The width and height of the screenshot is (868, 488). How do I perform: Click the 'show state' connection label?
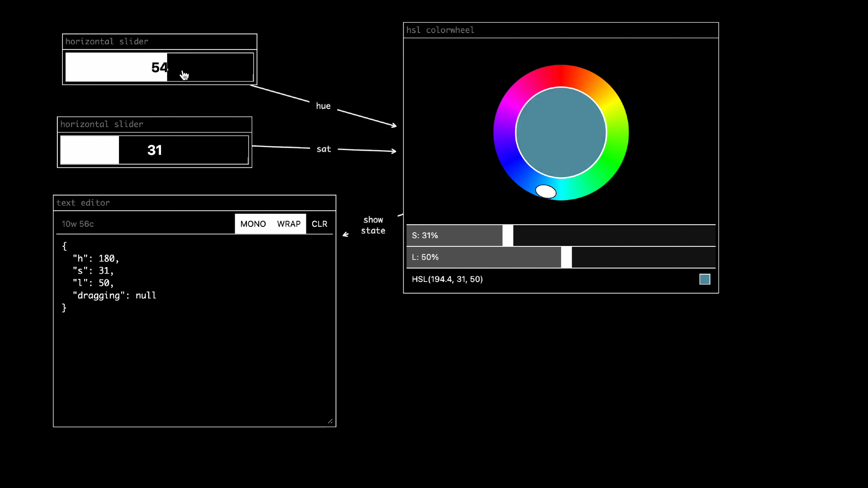coord(373,225)
